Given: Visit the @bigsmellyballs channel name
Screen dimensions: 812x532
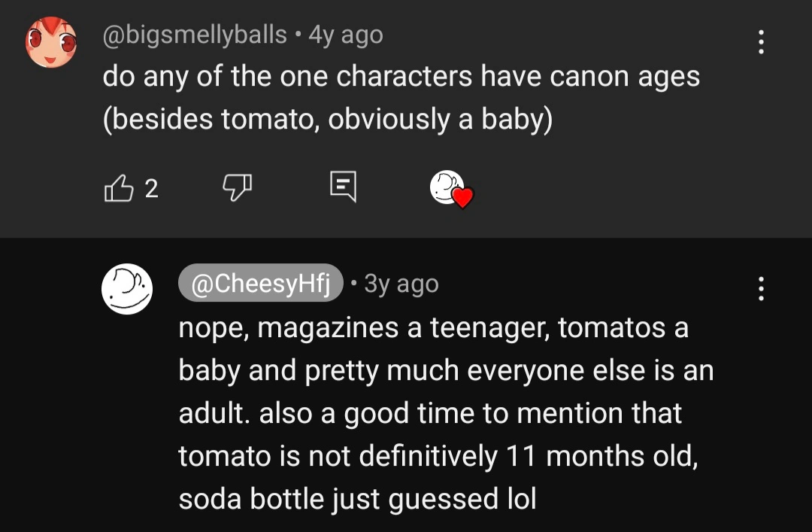Looking at the screenshot, I should pyautogui.click(x=195, y=35).
